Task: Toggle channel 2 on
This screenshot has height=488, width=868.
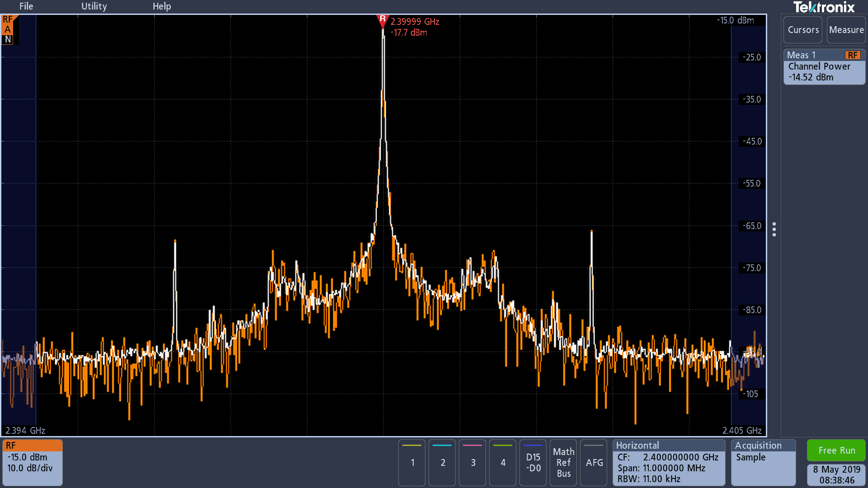Action: [x=442, y=462]
